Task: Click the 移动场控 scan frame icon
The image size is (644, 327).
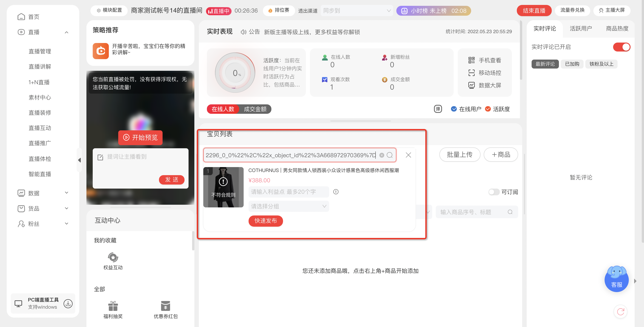Action: pyautogui.click(x=471, y=73)
